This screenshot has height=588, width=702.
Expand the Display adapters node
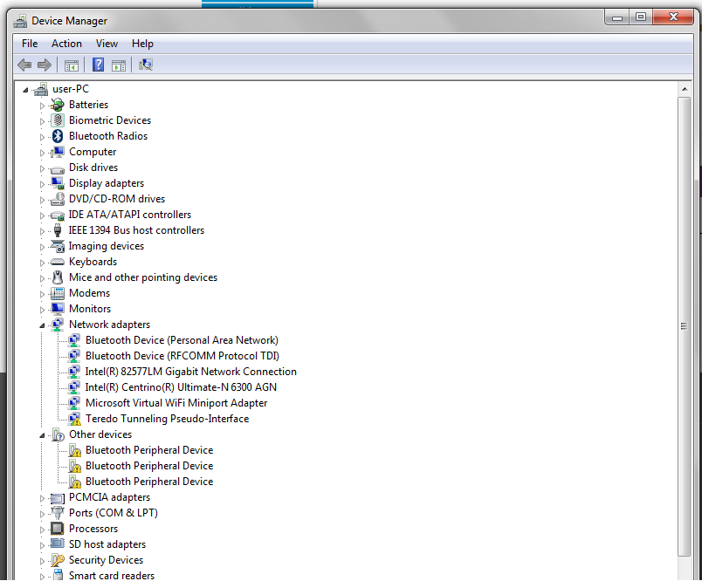(42, 184)
